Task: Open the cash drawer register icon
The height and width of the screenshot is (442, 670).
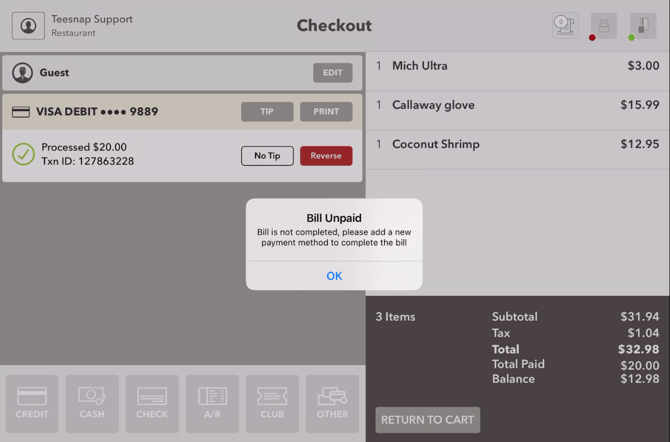Action: click(x=565, y=26)
